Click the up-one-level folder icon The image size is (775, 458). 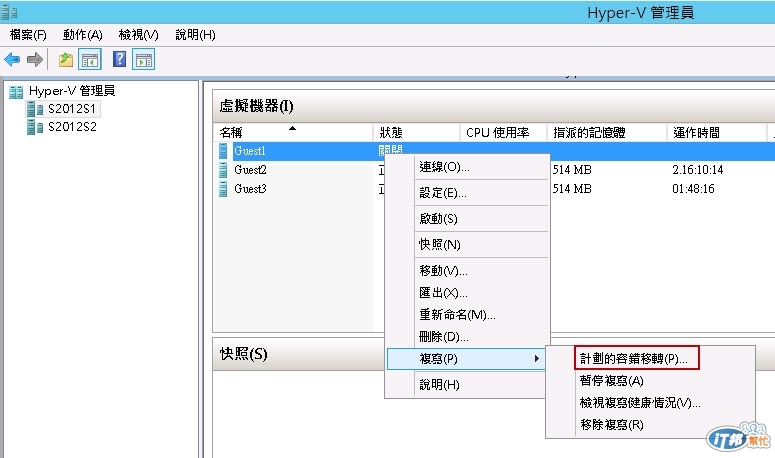66,60
